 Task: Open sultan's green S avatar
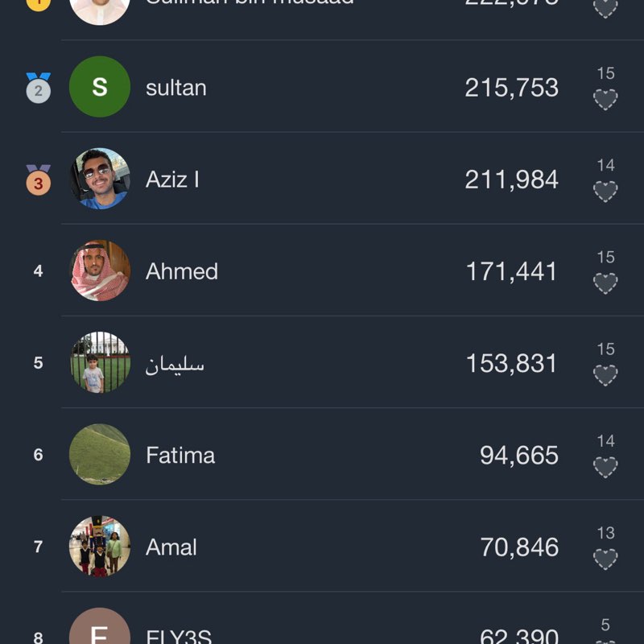100,87
